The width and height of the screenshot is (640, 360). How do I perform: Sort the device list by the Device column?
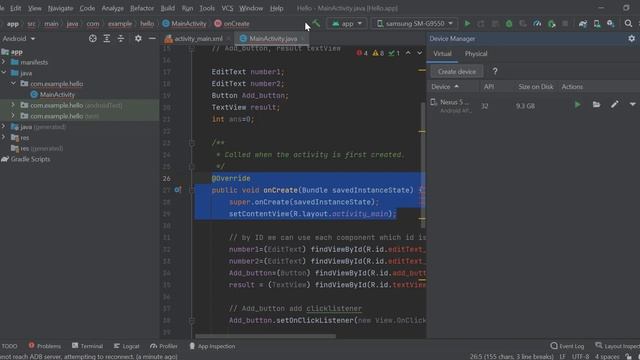pyautogui.click(x=445, y=87)
